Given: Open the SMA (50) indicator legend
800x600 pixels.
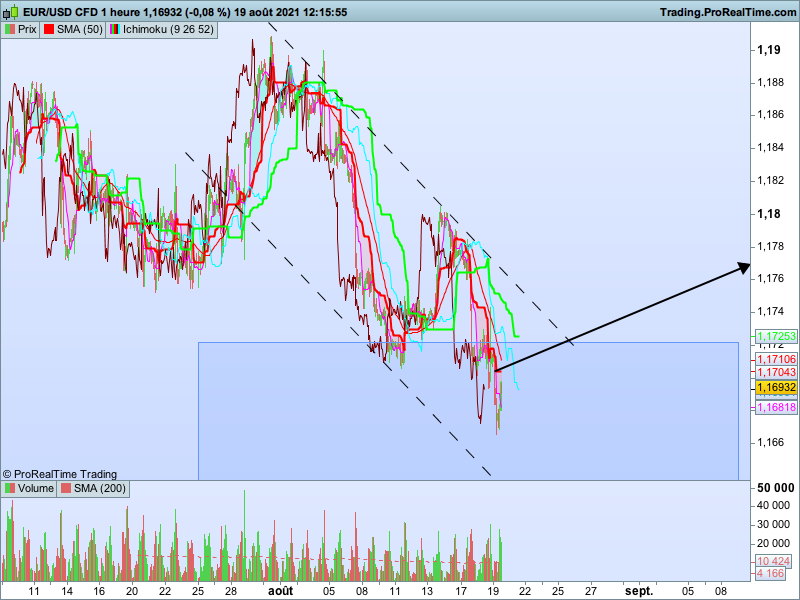Looking at the screenshot, I should [73, 30].
